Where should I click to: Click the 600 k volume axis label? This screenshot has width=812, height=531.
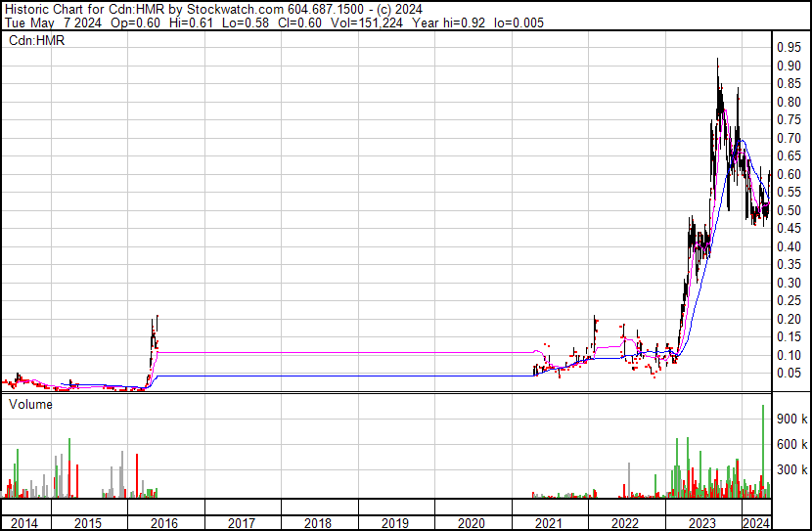(789, 444)
